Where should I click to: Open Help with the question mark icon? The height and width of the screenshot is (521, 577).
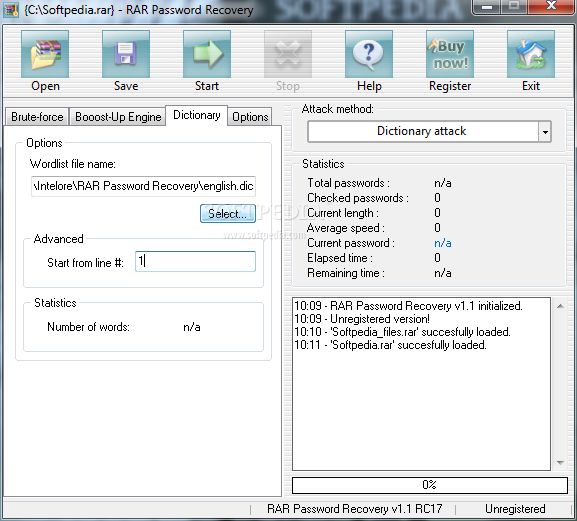point(369,54)
